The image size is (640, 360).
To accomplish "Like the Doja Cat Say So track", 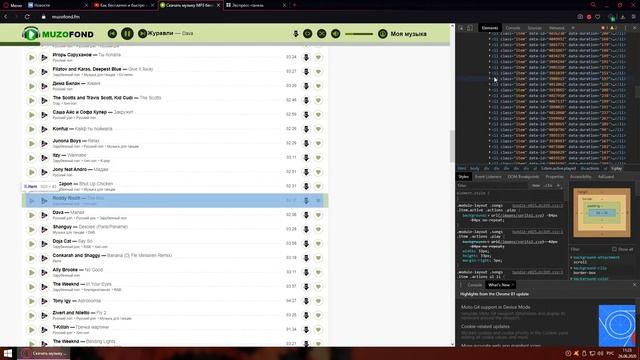I will 318,244.
